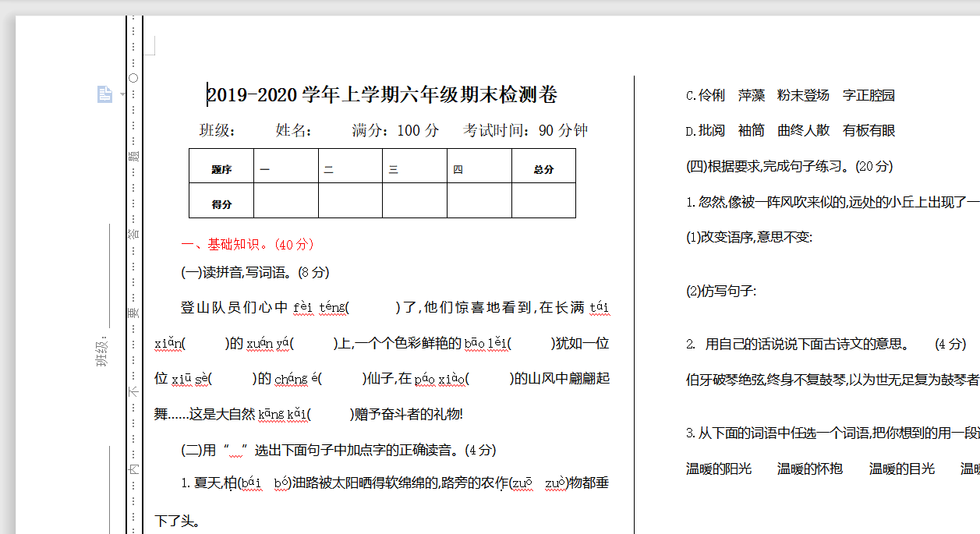Click empty score cell under '总分'
The width and height of the screenshot is (980, 534).
tap(543, 201)
